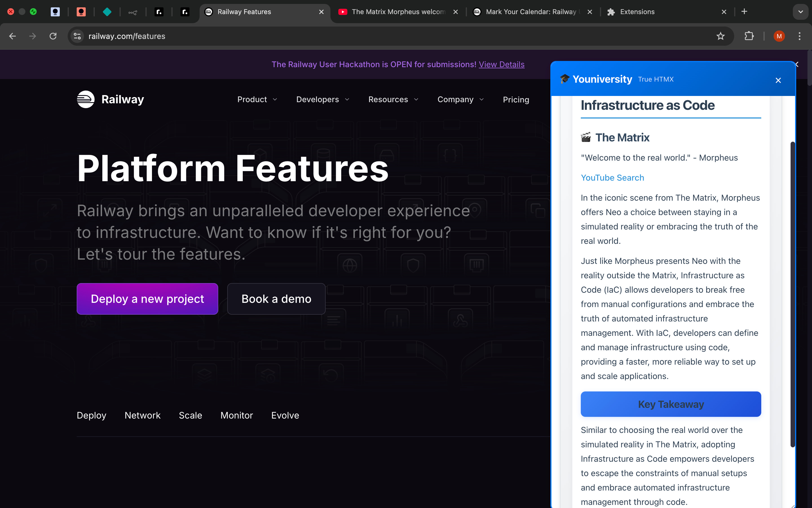
Task: Select the Evolve features tab
Action: [x=285, y=415]
